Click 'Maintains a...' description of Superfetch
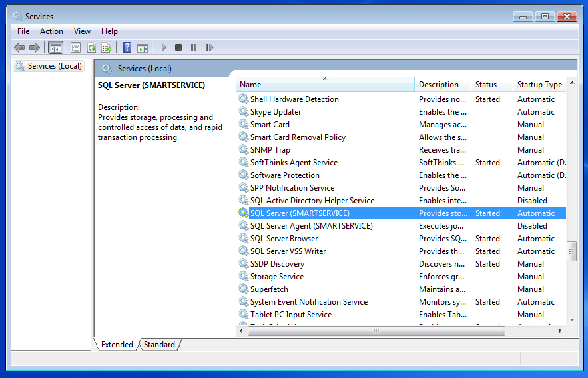 [x=442, y=289]
